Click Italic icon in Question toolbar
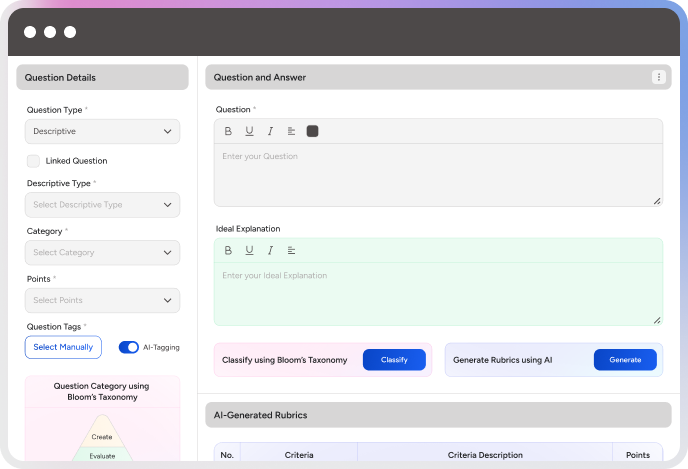This screenshot has width=688, height=469. click(270, 131)
